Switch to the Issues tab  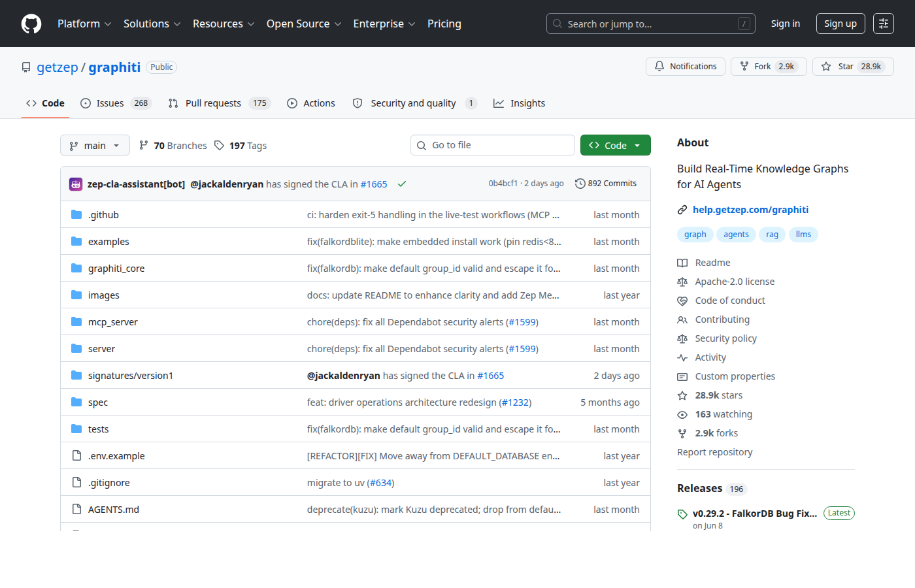[116, 103]
